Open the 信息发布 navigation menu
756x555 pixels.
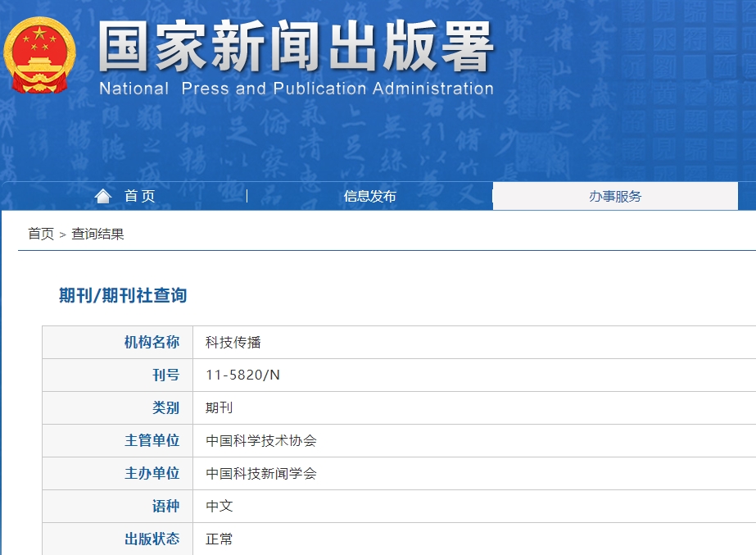click(369, 196)
